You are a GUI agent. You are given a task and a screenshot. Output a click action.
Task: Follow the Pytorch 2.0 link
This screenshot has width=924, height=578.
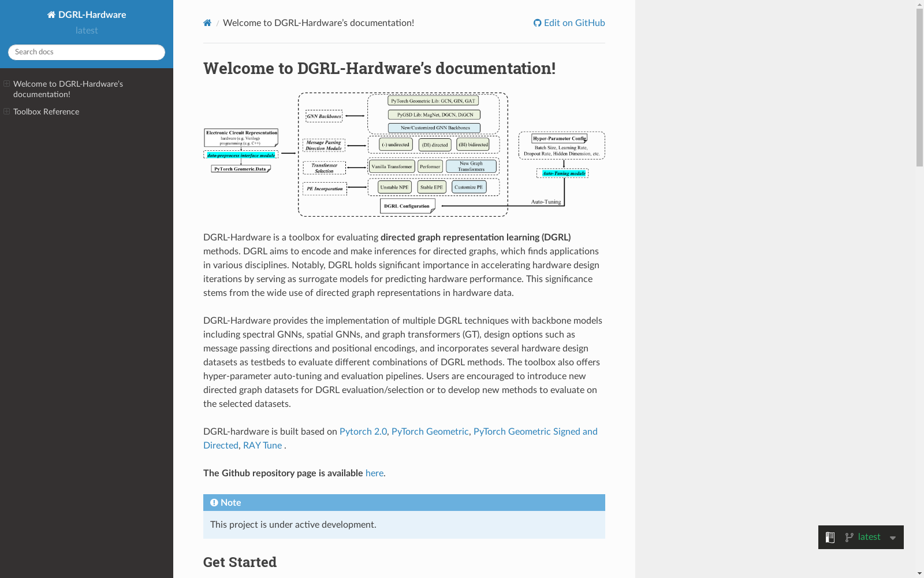tap(363, 432)
